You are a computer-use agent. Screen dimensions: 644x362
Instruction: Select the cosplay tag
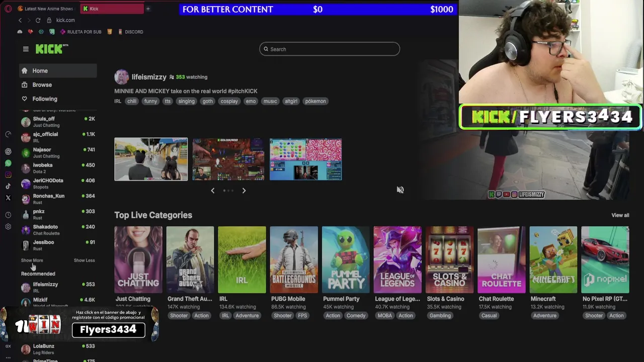(x=229, y=101)
